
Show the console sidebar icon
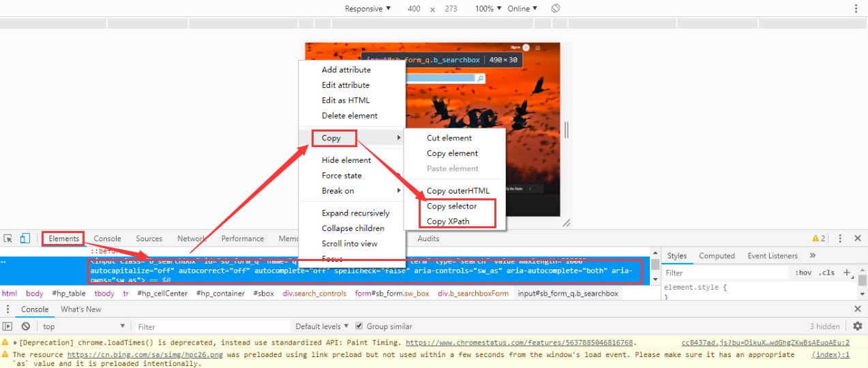(x=8, y=326)
